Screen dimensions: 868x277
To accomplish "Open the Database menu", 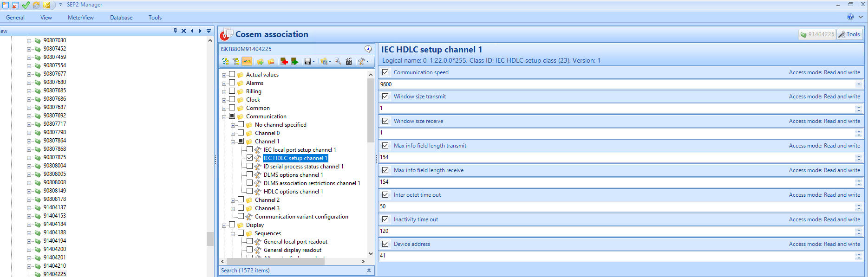I will point(121,18).
